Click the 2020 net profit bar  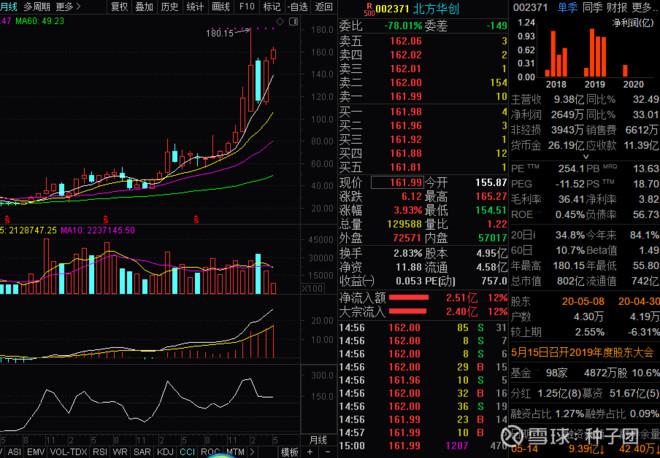click(x=625, y=71)
